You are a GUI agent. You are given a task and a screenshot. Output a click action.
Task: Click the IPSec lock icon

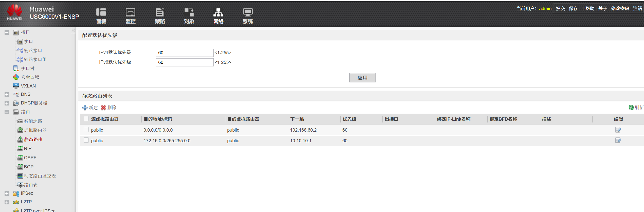tap(16, 193)
